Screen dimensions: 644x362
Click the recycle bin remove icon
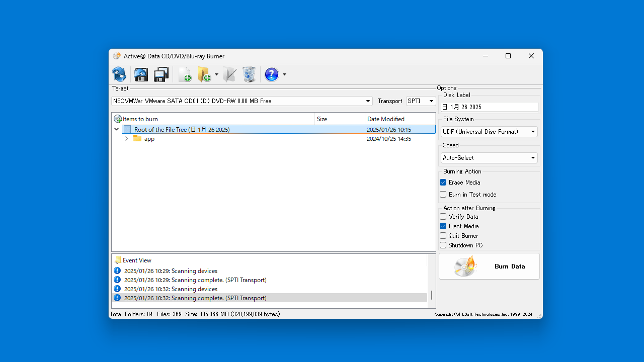(x=249, y=74)
